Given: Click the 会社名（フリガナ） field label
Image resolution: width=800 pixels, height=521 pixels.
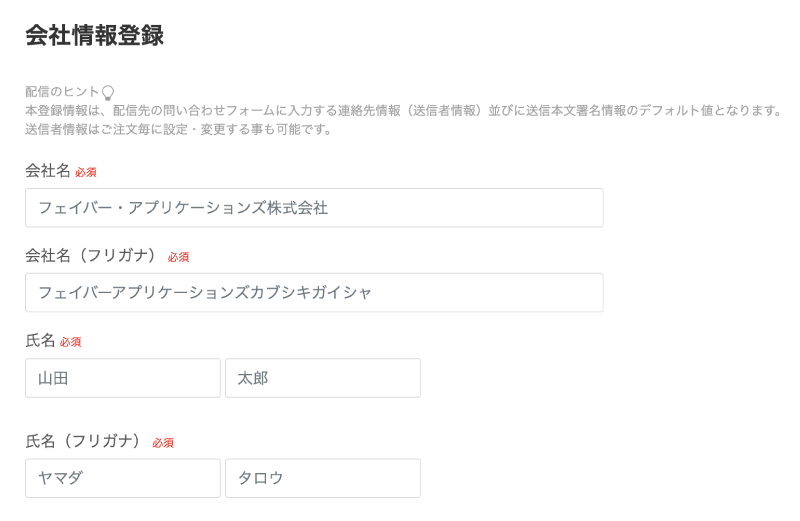Looking at the screenshot, I should (x=91, y=255).
